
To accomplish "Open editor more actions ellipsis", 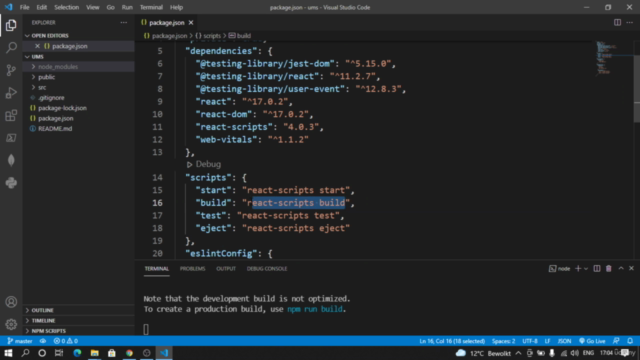I will 630,22.
